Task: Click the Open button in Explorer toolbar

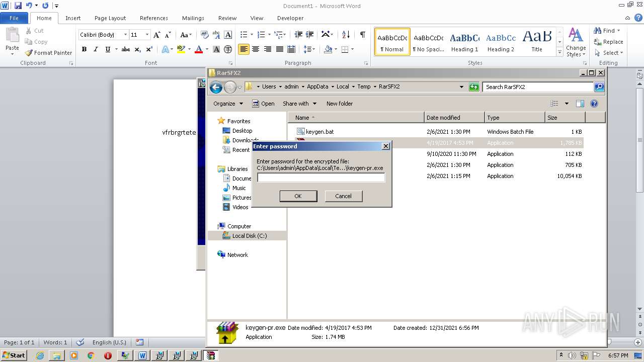Action: 263,104
